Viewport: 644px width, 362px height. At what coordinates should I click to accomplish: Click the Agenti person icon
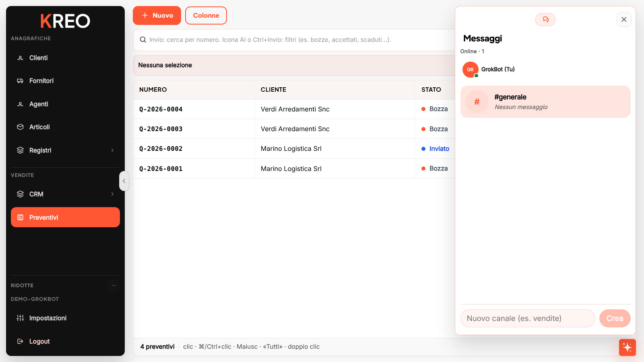click(x=20, y=104)
